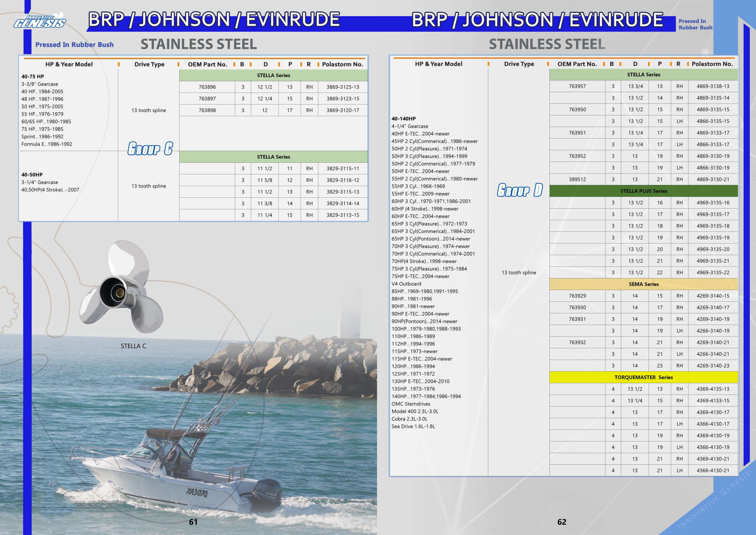This screenshot has height=535, width=756.
Task: Click page number 62
Action: click(562, 522)
